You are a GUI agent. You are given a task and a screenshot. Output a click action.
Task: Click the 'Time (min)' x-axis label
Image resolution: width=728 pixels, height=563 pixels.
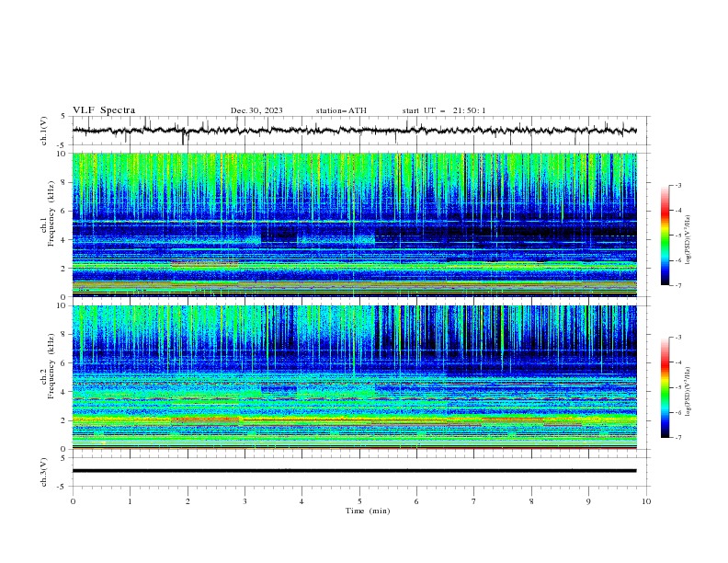[368, 511]
